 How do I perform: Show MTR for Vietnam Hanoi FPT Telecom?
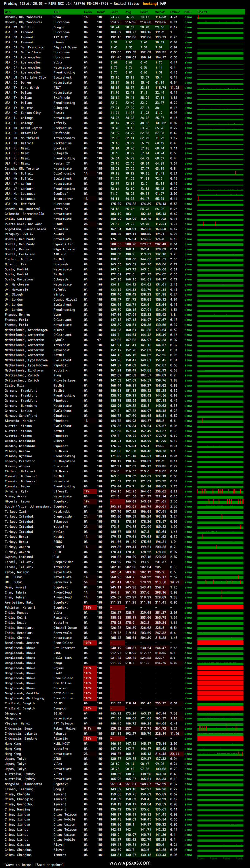coord(188,723)
